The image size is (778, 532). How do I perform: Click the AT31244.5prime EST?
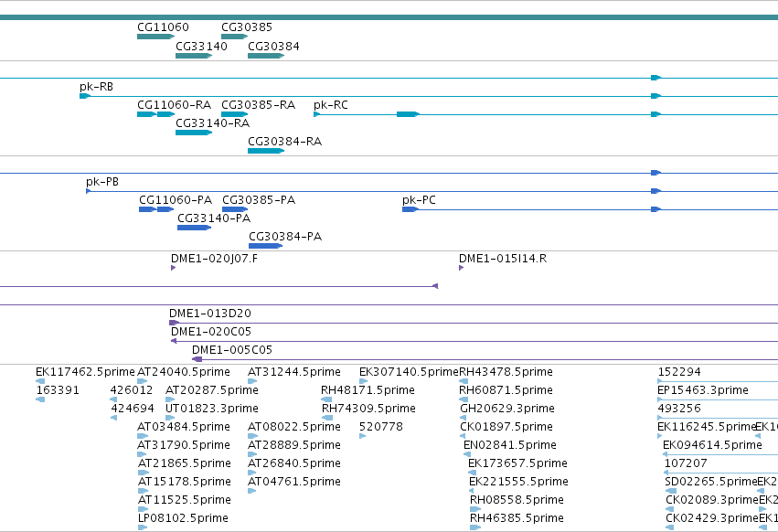pyautogui.click(x=252, y=381)
